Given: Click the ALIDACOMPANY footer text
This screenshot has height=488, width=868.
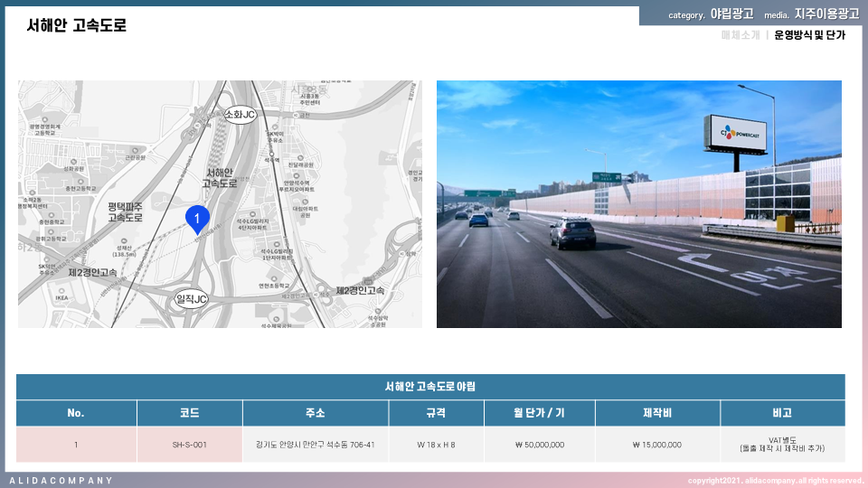Looking at the screenshot, I should click(x=61, y=480).
